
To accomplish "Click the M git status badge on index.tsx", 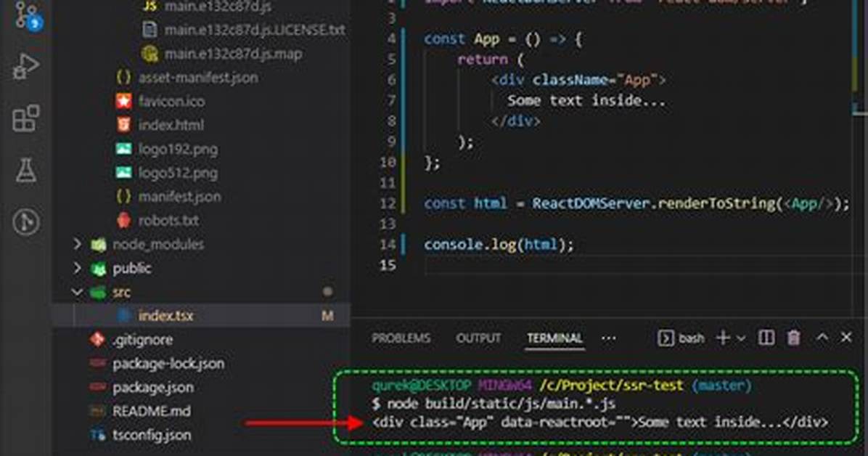I will 327,316.
